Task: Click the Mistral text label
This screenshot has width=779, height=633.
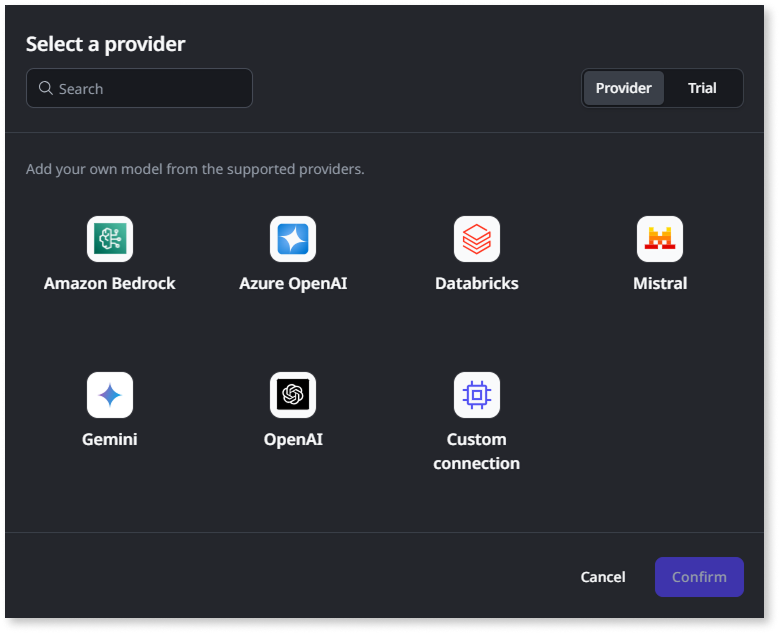Action: click(660, 283)
